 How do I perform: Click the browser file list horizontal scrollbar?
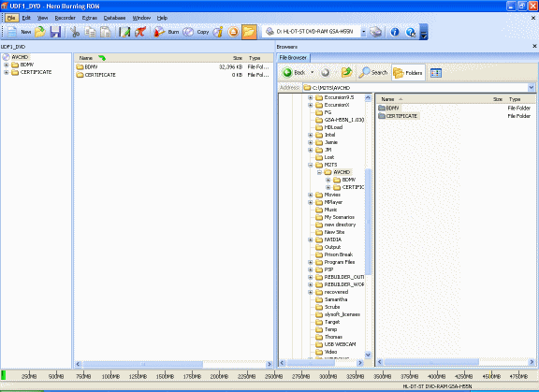coord(431,362)
